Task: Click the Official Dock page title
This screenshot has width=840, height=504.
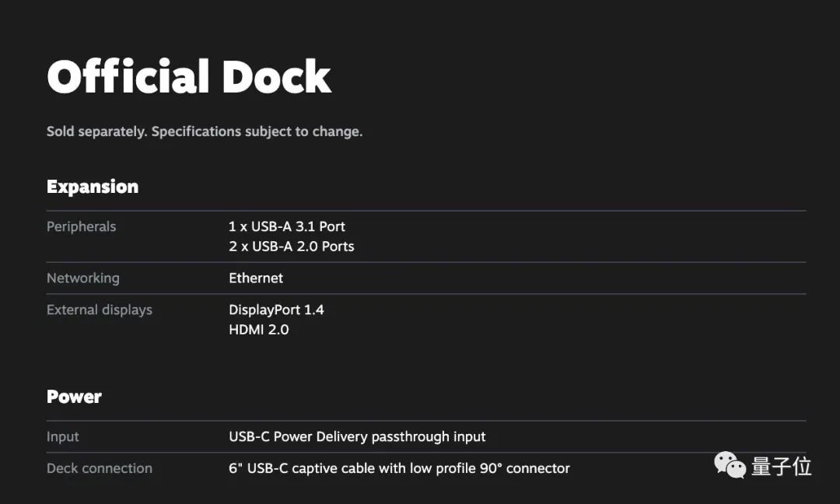Action: pyautogui.click(x=189, y=77)
